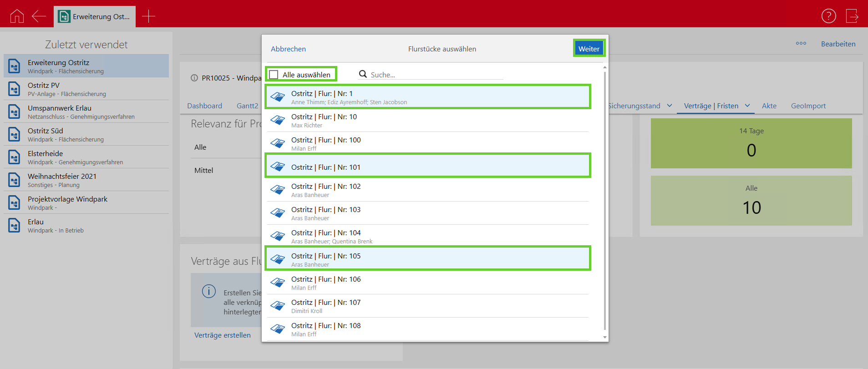The image size is (868, 369).
Task: Click the parcel list scroll-down arrow
Action: [x=604, y=337]
